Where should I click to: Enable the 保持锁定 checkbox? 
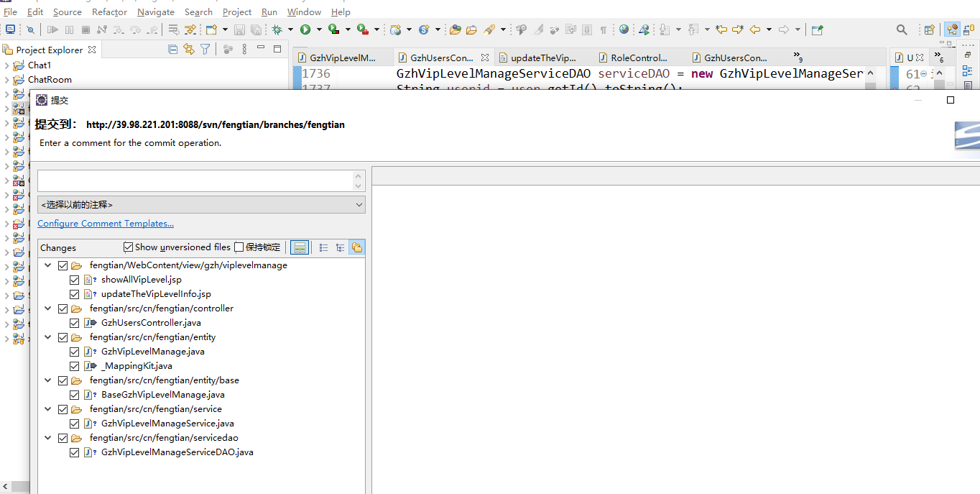pyautogui.click(x=239, y=247)
